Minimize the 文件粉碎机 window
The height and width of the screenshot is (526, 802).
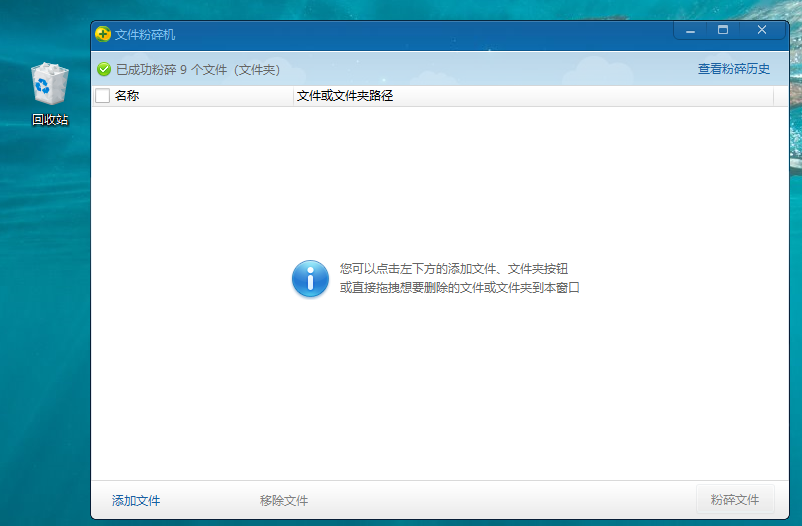pos(690,31)
